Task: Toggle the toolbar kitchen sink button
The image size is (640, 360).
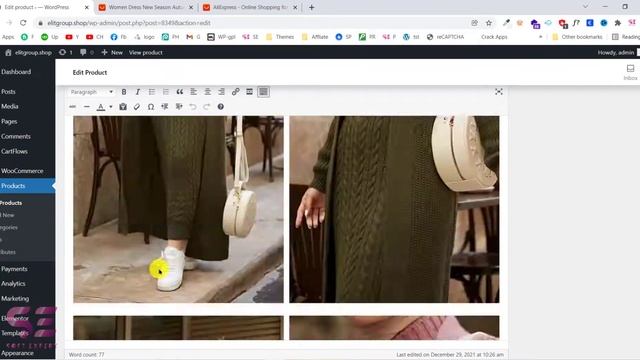Action: tap(263, 92)
